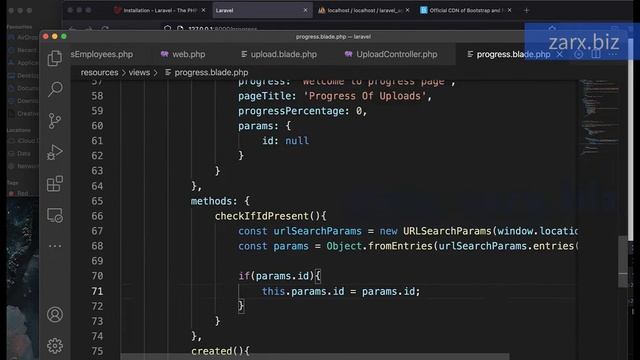Open a new browser tab with plus
The height and width of the screenshot is (360, 640).
(526, 10)
